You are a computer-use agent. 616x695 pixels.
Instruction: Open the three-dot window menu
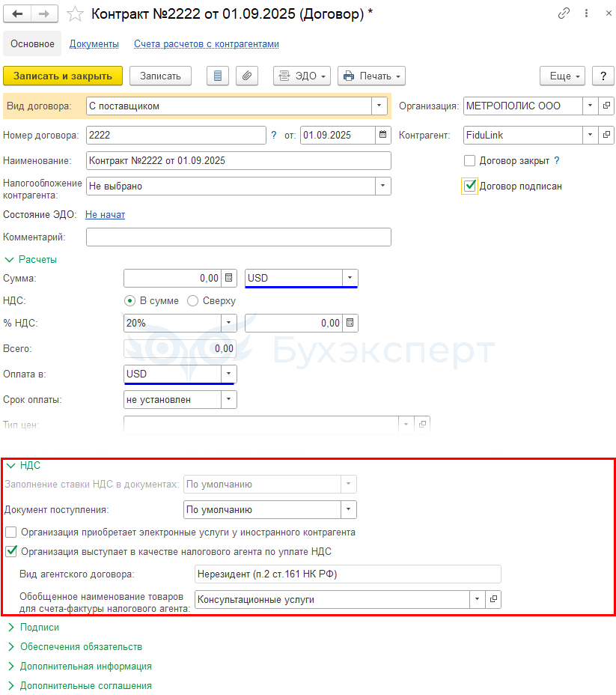coord(586,13)
